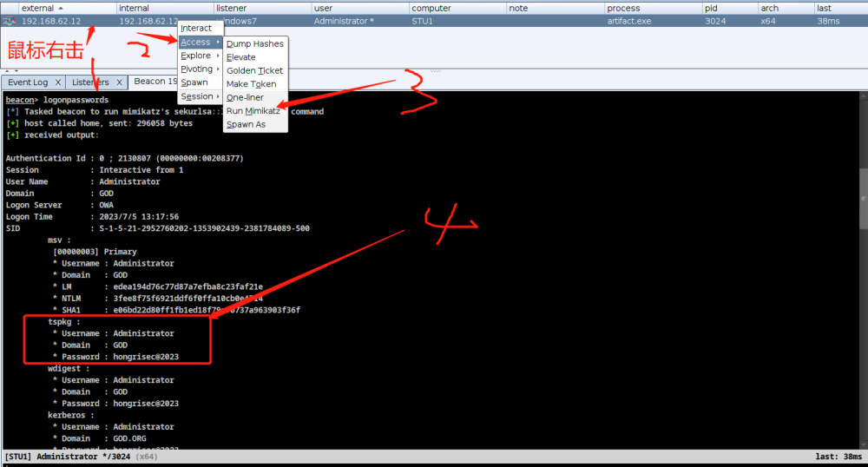Click the 3024 pid cell
Viewport: 868px width, 467px height.
[x=715, y=21]
